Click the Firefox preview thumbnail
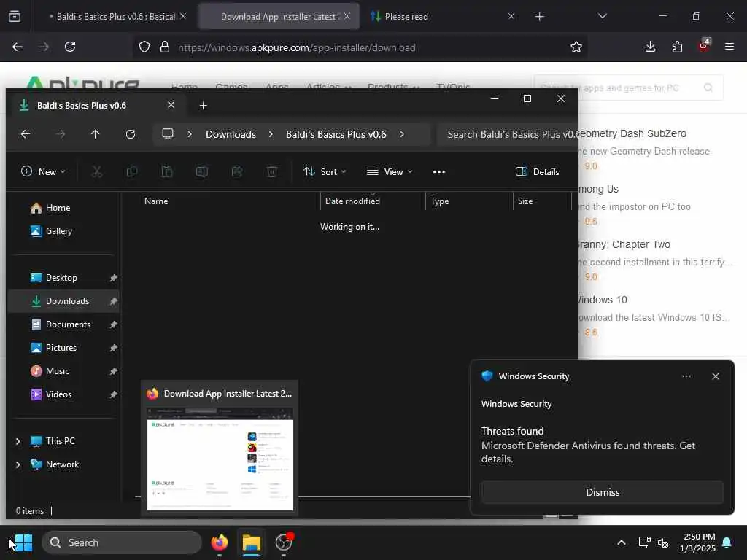 (220, 459)
